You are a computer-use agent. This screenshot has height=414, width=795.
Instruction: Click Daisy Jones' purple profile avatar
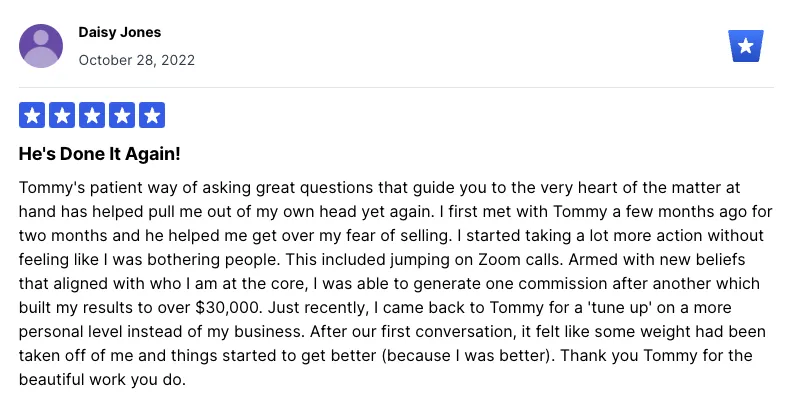[41, 46]
